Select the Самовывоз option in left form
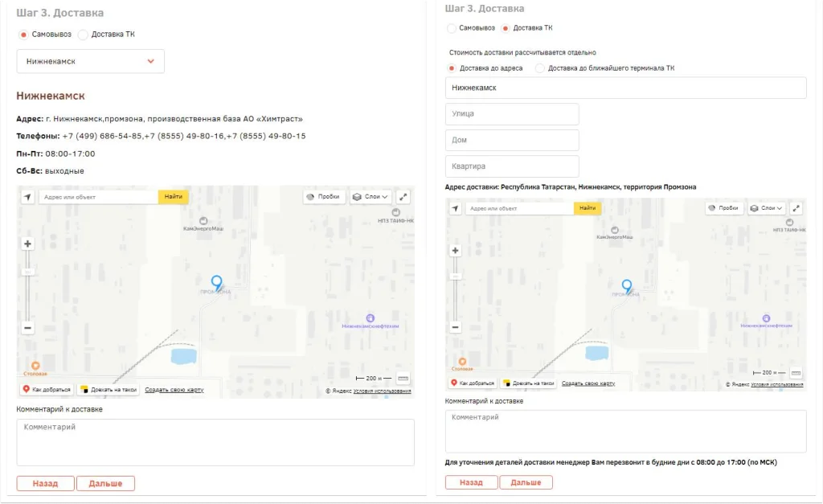 click(24, 35)
